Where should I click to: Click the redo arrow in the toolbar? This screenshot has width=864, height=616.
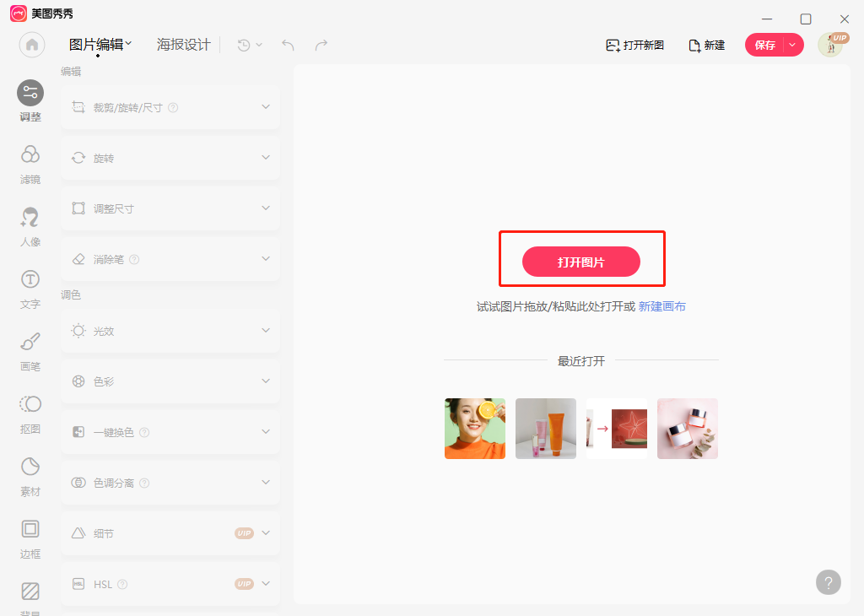[x=321, y=46]
